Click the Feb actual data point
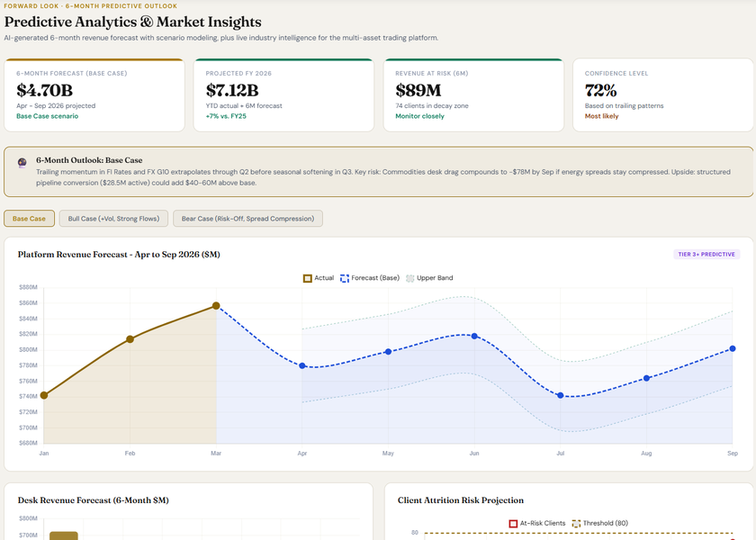Viewport: 756px width, 540px height. (130, 339)
